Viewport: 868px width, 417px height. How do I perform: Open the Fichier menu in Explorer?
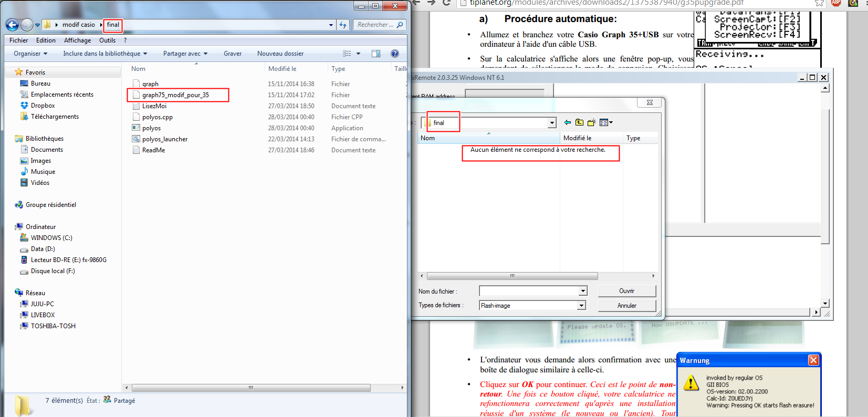tap(18, 40)
